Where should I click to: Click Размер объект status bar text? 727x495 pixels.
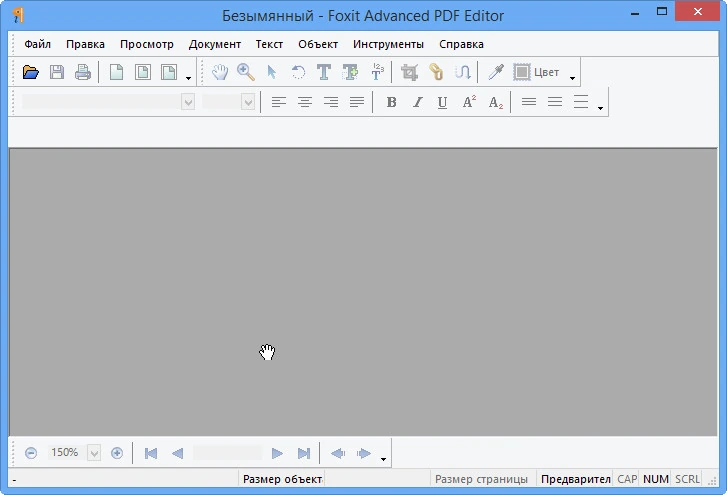[x=282, y=479]
